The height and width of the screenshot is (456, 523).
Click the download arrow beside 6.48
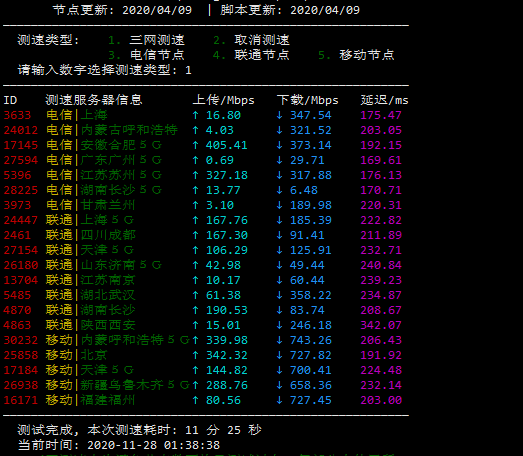point(280,190)
